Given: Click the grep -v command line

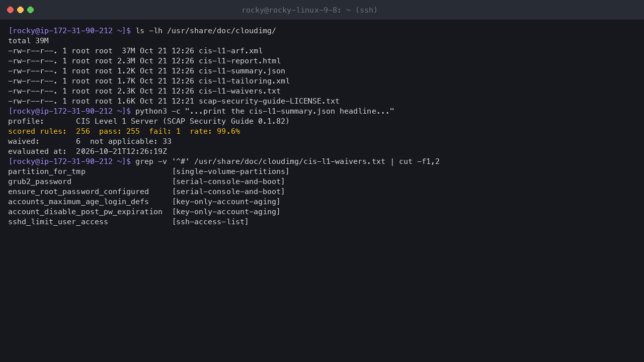Looking at the screenshot, I should coord(287,161).
